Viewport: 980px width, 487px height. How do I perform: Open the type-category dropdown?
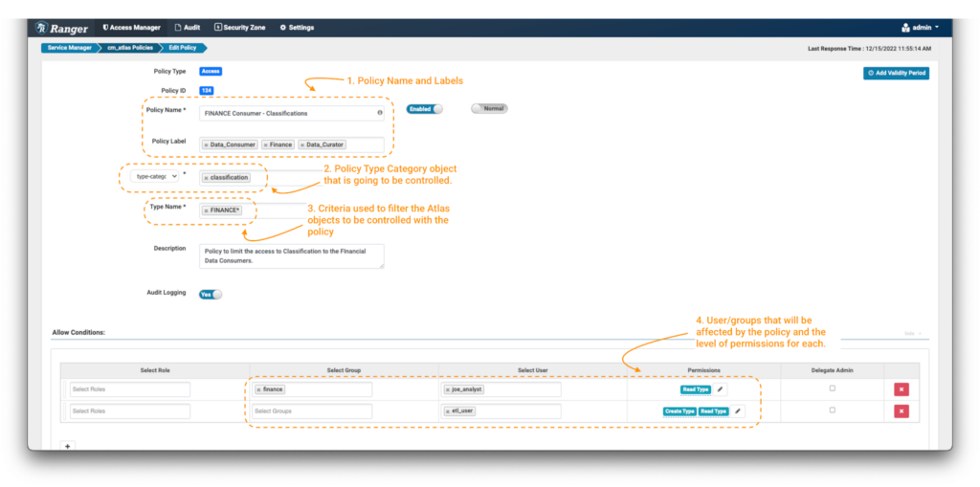click(156, 176)
